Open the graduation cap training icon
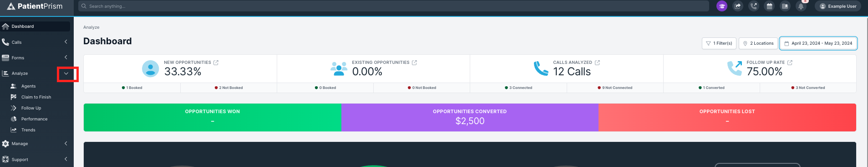The width and height of the screenshot is (868, 167). pos(721,6)
